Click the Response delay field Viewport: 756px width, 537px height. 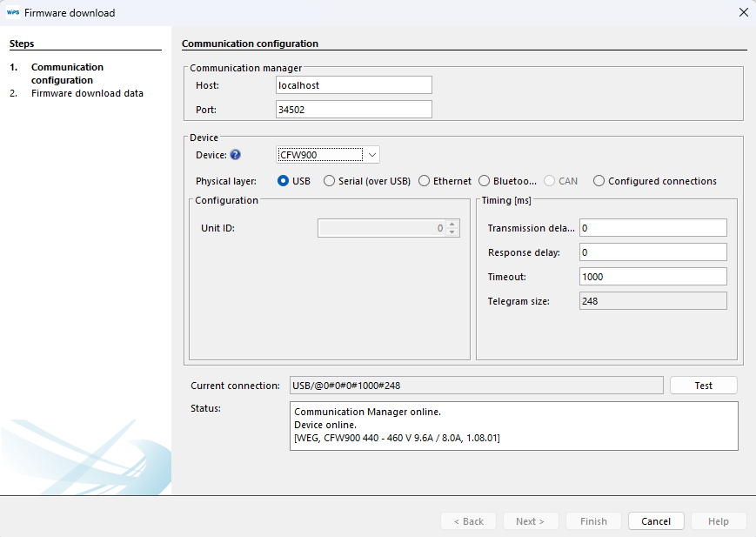click(x=652, y=252)
